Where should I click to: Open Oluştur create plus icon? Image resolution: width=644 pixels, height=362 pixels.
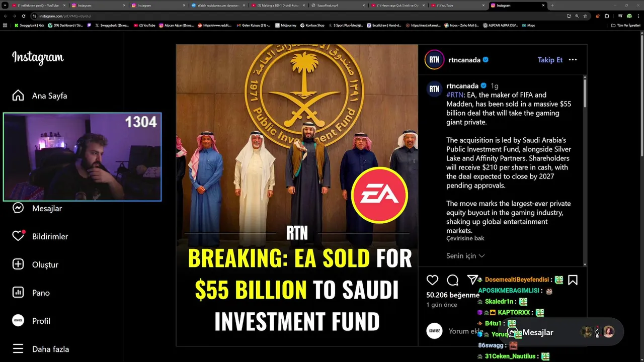click(x=18, y=264)
